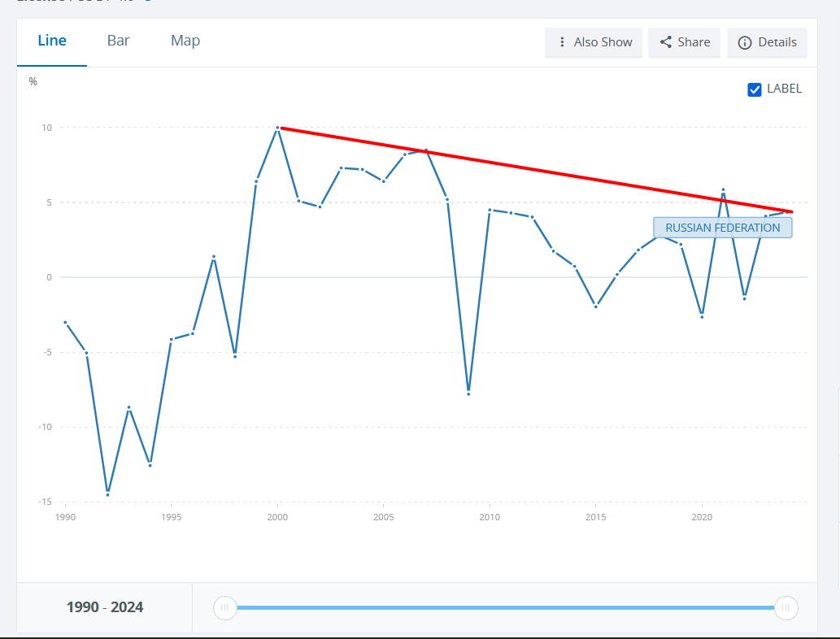The width and height of the screenshot is (840, 639).
Task: Switch to the Map view tab
Action: click(x=185, y=41)
